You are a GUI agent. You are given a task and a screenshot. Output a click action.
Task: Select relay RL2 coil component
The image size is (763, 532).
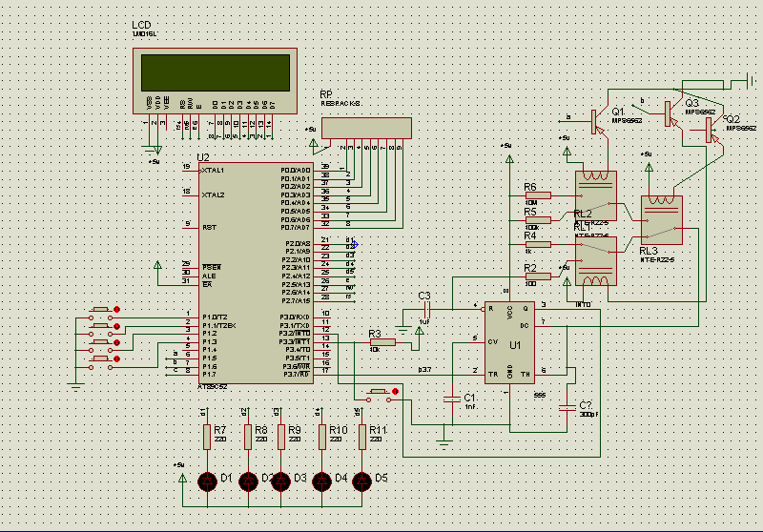596,195
